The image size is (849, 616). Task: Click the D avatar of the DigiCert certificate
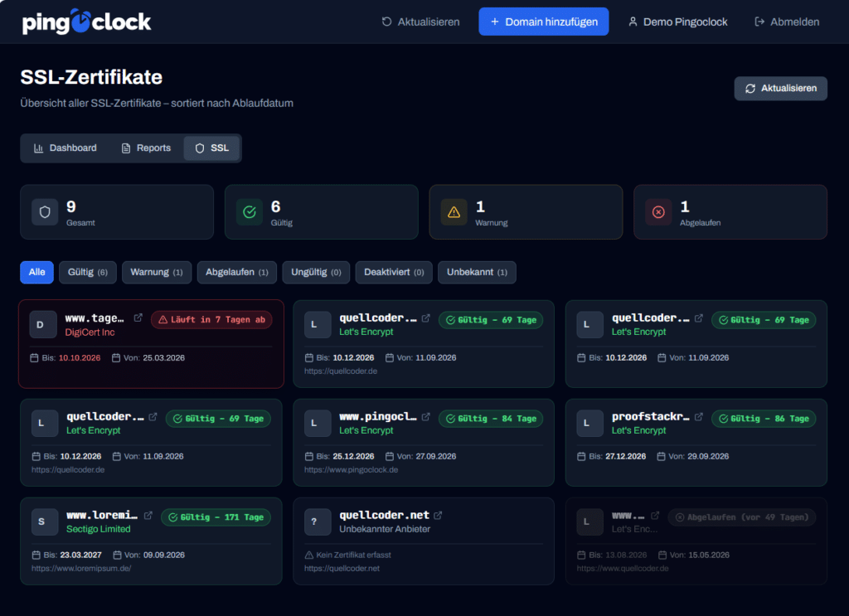(x=43, y=325)
